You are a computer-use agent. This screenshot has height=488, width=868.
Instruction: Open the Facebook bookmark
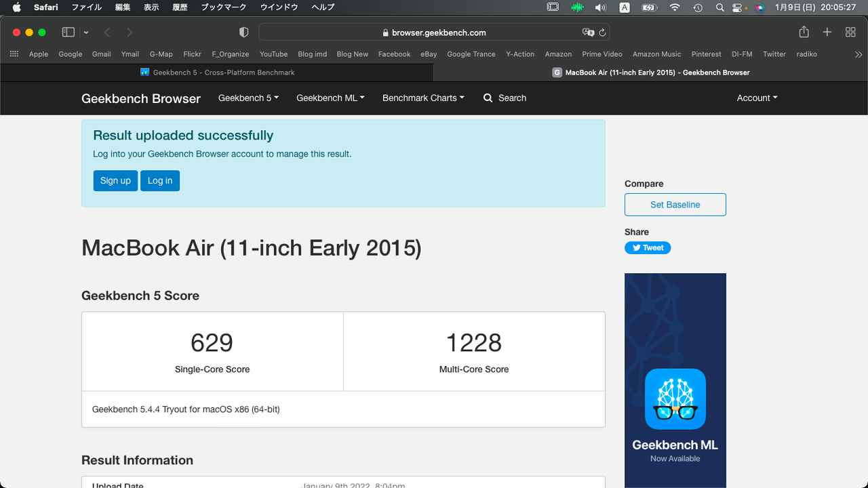click(x=395, y=54)
